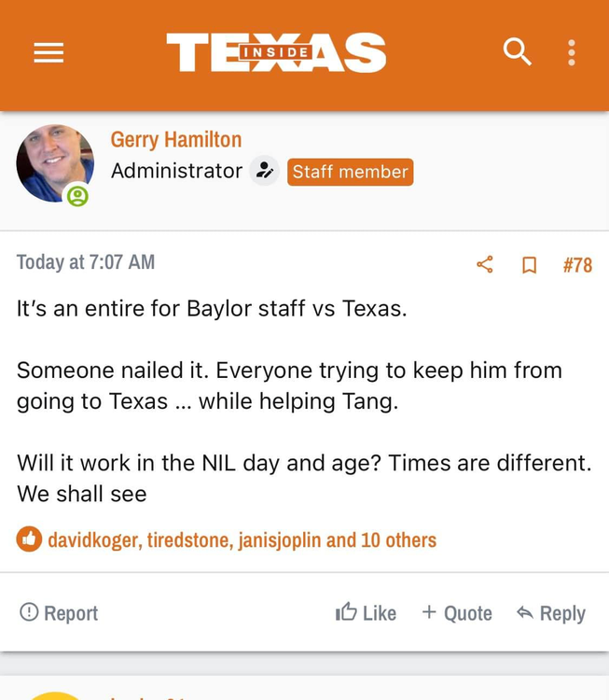Screen dimensions: 609x700
Task: Open the three-dot more options menu
Action: click(571, 52)
